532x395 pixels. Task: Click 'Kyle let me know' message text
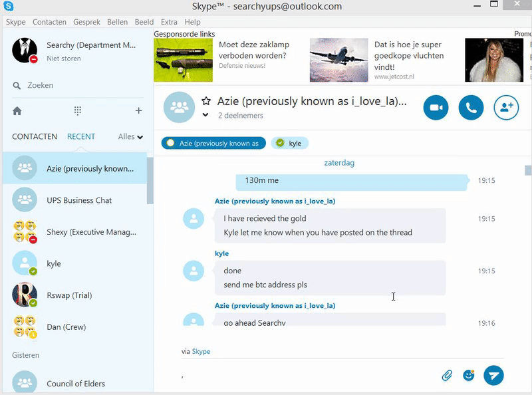click(318, 233)
